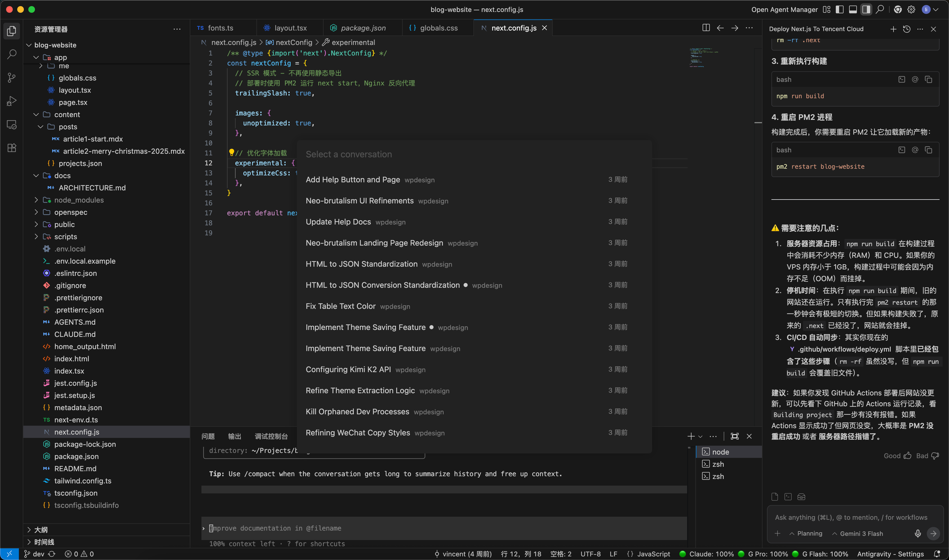Open the Search view in activity bar
Image resolution: width=949 pixels, height=560 pixels.
click(12, 54)
